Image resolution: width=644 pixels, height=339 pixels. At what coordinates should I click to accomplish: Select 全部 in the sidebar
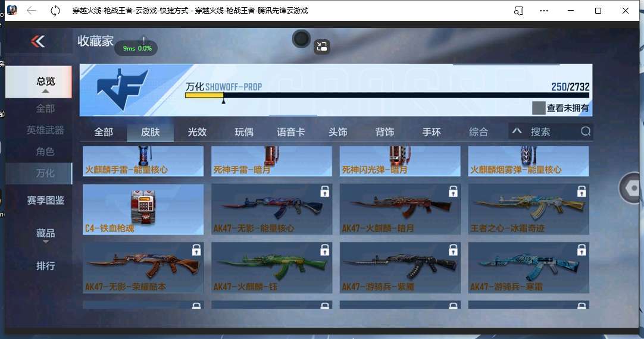[45, 108]
